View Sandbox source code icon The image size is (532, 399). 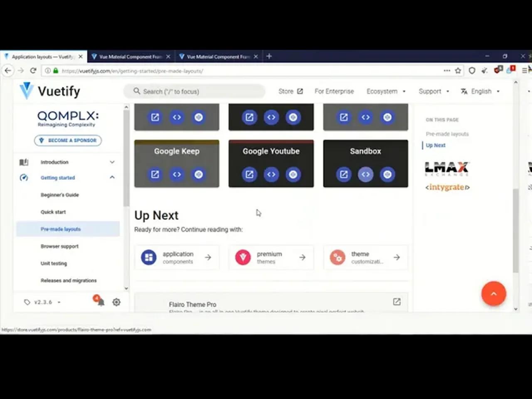pyautogui.click(x=365, y=175)
